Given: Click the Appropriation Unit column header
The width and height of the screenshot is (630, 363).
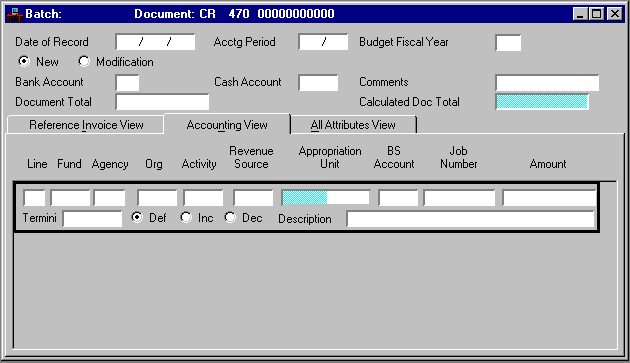Looking at the screenshot, I should (x=330, y=157).
